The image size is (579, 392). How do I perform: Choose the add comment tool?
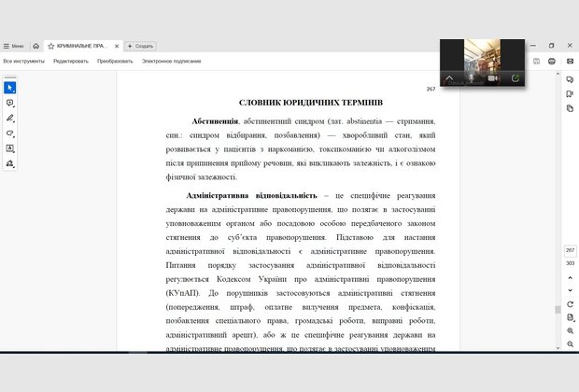click(x=10, y=103)
